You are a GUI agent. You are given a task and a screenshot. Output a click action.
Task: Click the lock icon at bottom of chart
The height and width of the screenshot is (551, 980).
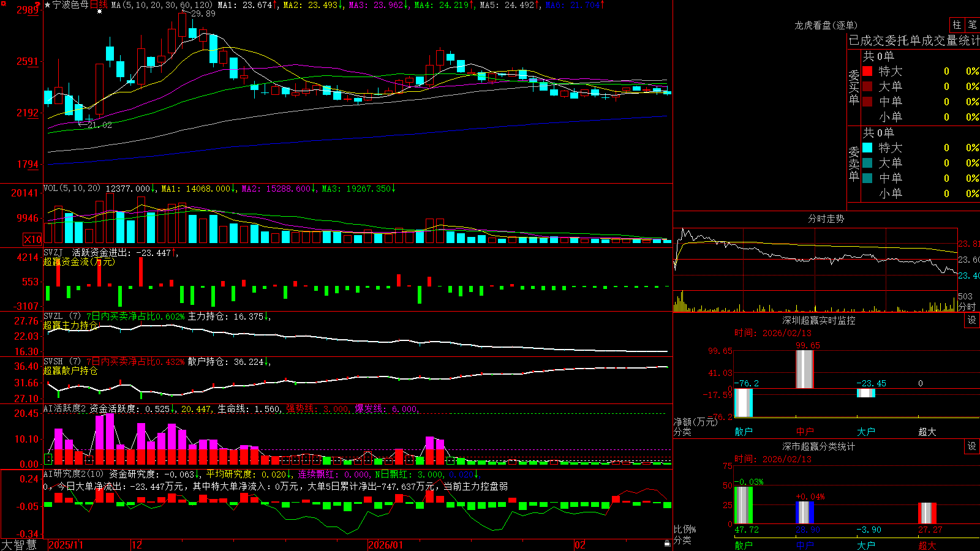pyautogui.click(x=668, y=543)
